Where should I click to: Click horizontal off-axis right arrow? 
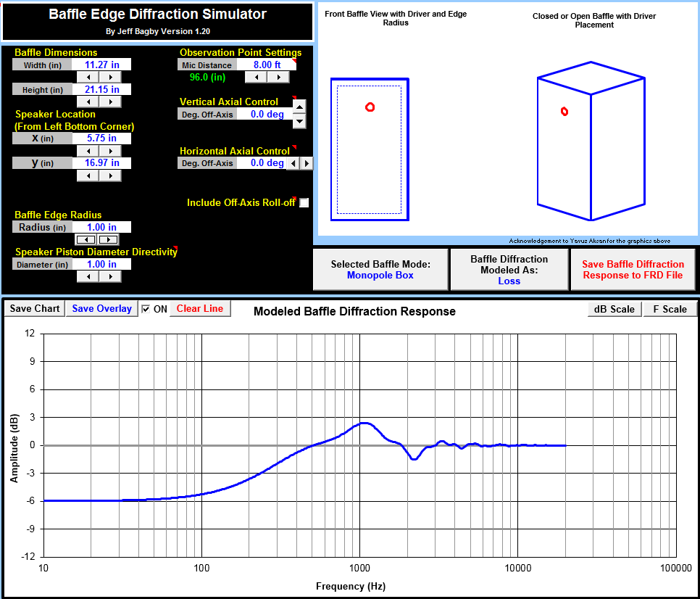click(307, 163)
